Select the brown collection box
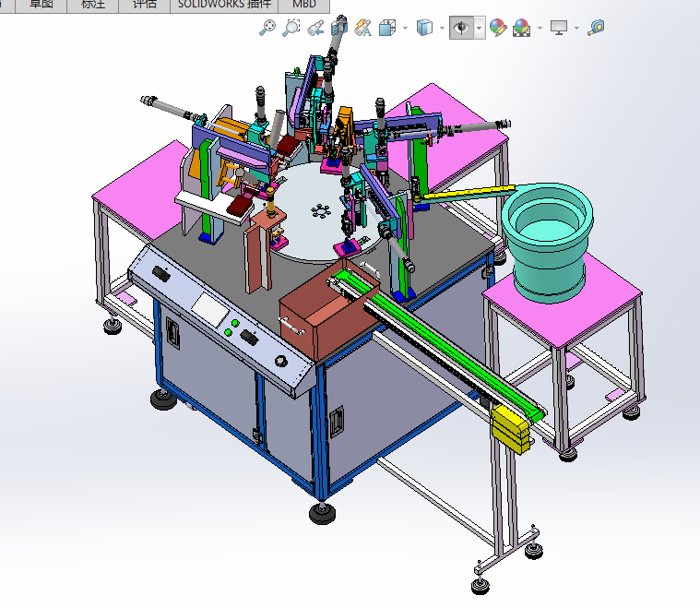Viewport: 700px width, 608px height. coord(328,311)
